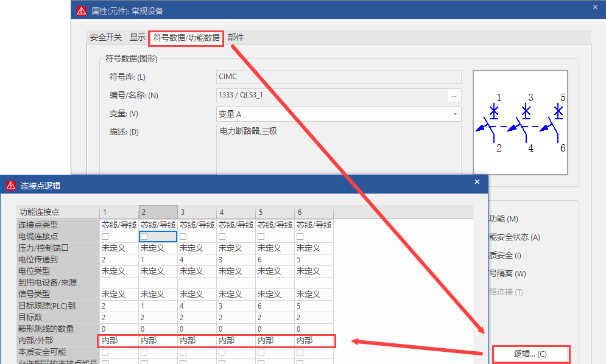Close the 属性(元件) properties window

point(595,7)
